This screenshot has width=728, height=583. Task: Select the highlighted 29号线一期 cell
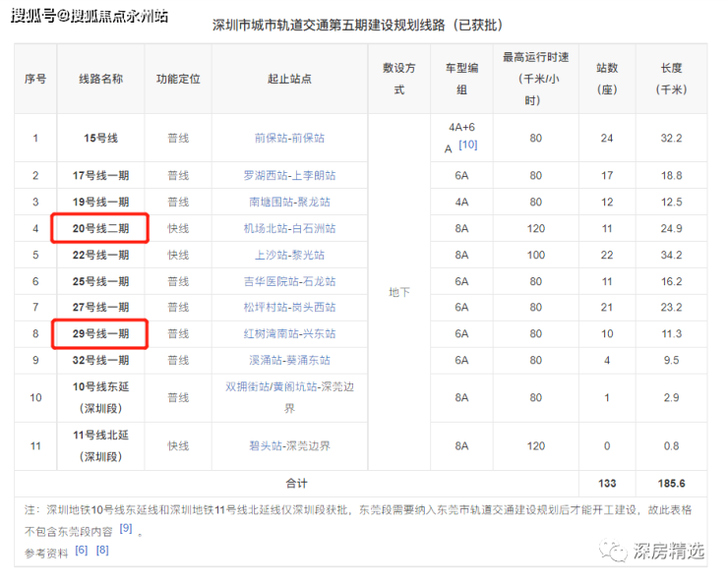click(x=102, y=334)
